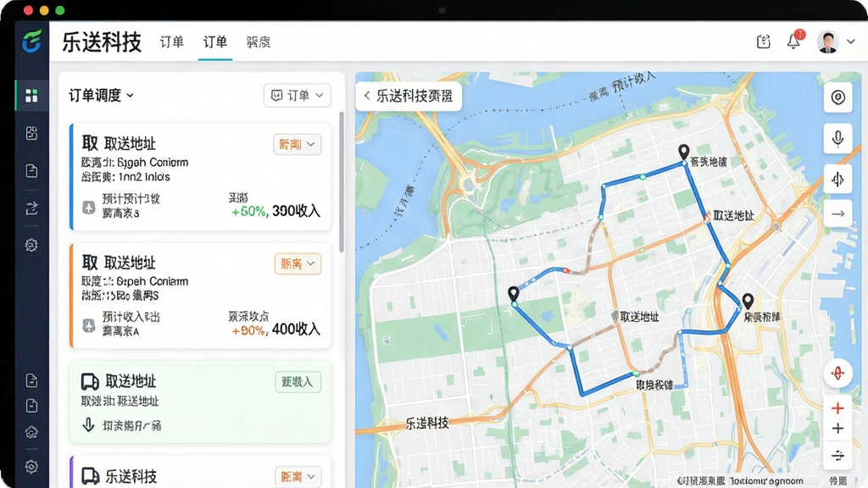Open the bottom settings gear in sidebar
Screen dimensions: 868x488
click(x=31, y=467)
